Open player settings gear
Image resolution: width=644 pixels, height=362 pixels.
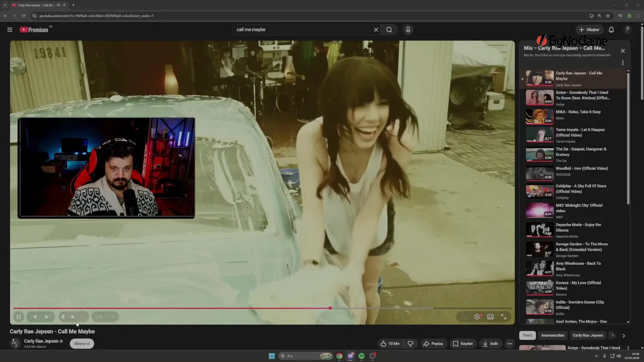(477, 317)
